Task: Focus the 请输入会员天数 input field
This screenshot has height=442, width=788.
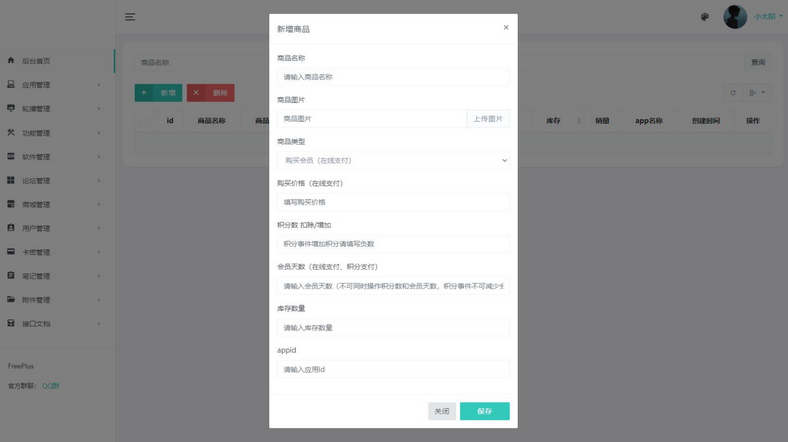Action: tap(393, 286)
